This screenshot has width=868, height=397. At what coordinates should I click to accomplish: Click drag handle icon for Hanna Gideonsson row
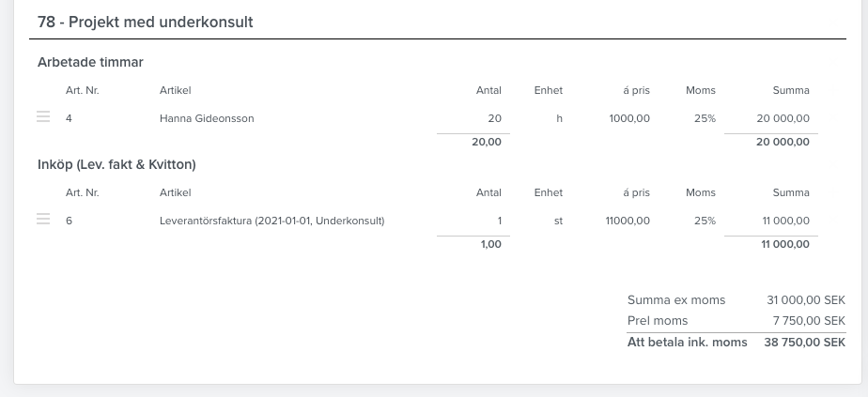[x=43, y=116]
